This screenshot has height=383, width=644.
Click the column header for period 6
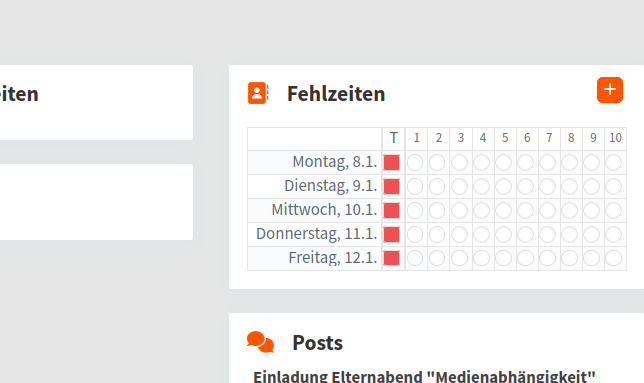[x=527, y=138]
